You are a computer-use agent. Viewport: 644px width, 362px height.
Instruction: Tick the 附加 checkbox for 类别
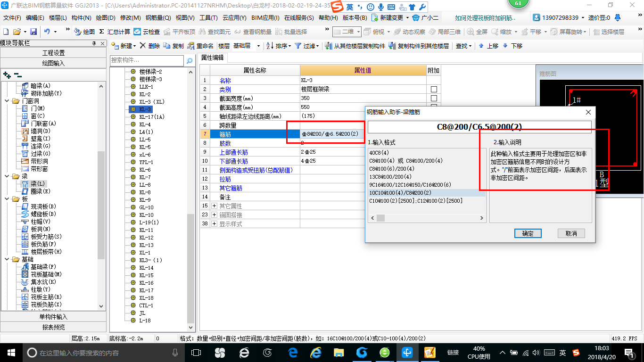click(434, 90)
